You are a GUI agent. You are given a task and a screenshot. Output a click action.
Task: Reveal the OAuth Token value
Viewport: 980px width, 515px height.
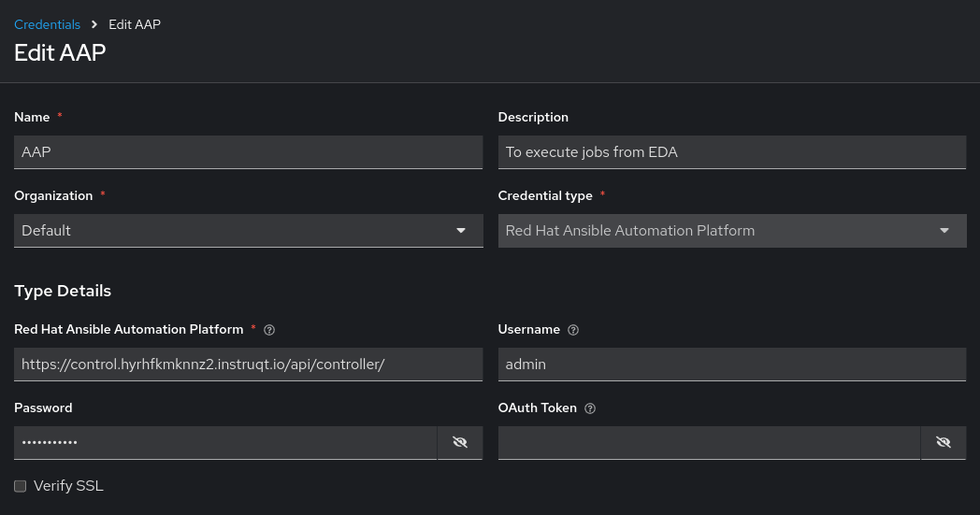(944, 442)
